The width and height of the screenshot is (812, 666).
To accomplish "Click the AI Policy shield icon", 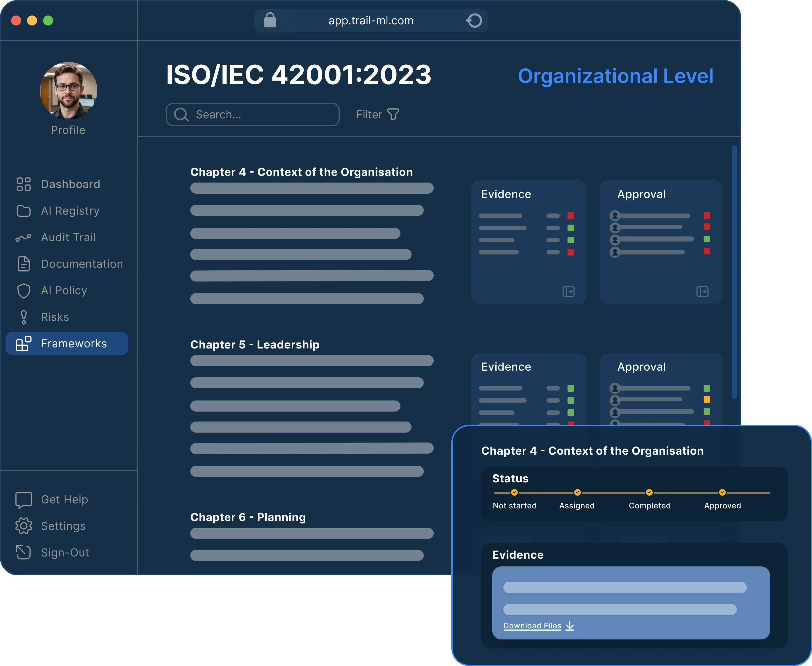I will (x=23, y=291).
